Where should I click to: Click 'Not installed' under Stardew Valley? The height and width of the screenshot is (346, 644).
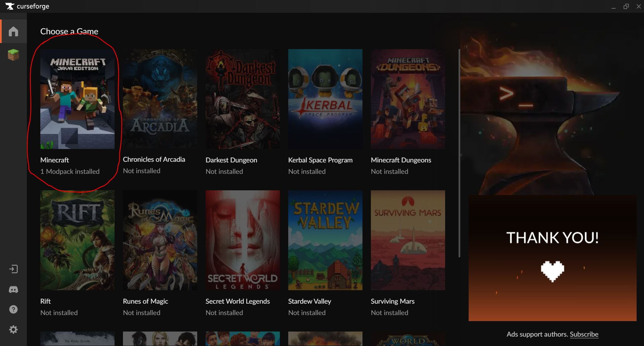click(x=307, y=313)
